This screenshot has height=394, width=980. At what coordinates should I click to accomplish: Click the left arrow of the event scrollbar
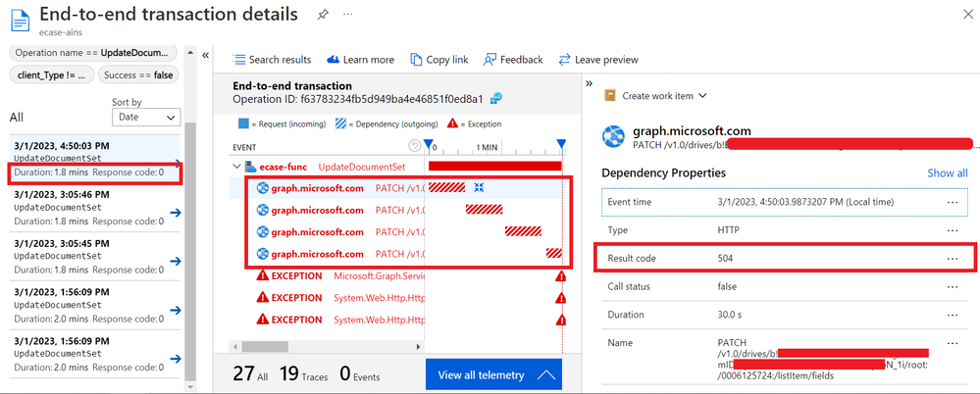235,346
